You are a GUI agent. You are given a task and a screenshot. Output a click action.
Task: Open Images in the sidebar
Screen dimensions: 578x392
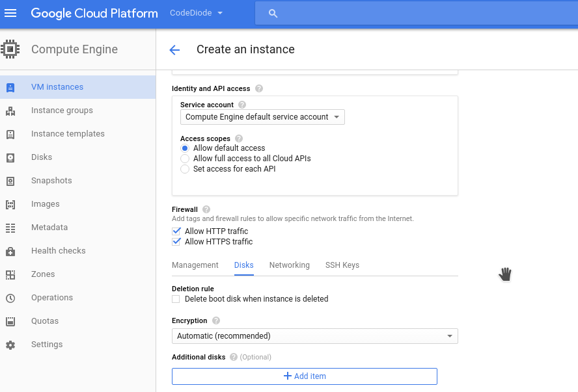click(77, 204)
